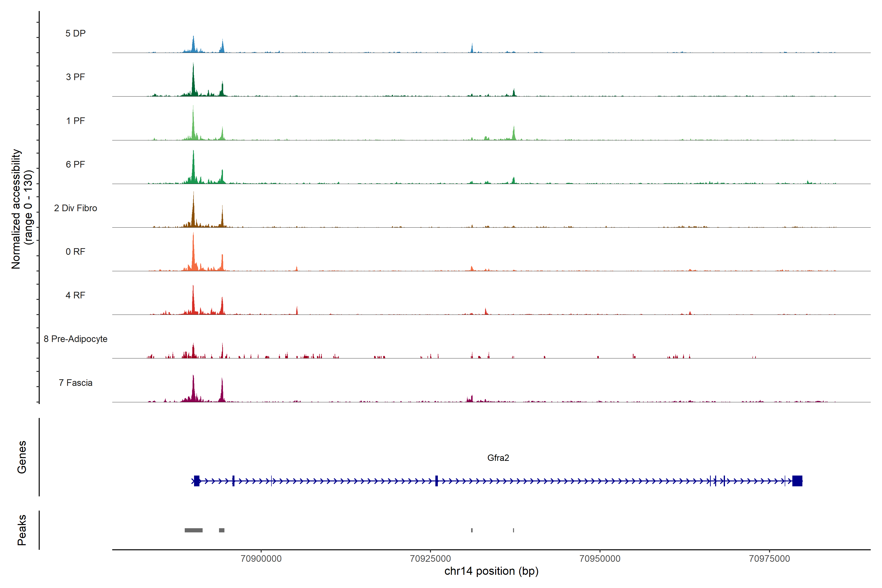Click the 1 PF track label
This screenshot has height=588, width=882.
[75, 121]
